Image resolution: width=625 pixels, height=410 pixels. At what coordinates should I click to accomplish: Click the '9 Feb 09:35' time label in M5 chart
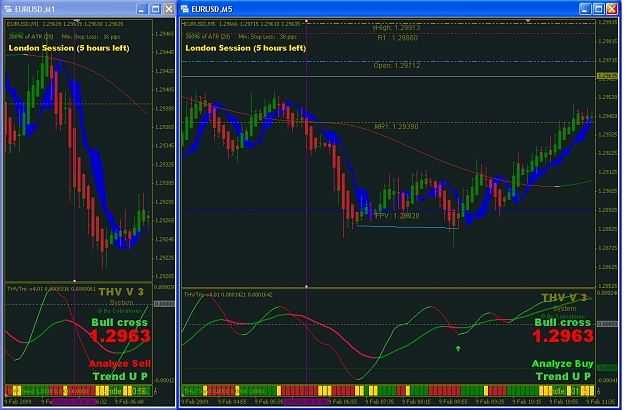(490, 402)
